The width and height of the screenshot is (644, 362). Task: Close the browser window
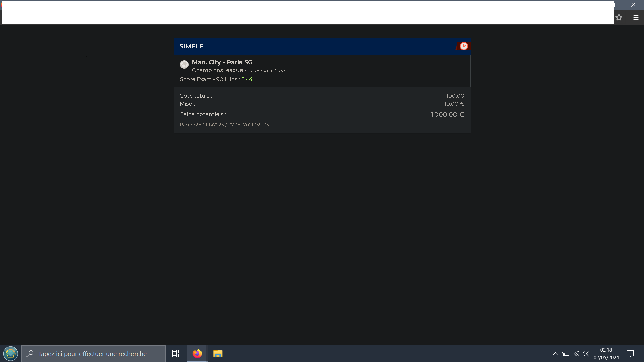tap(633, 5)
